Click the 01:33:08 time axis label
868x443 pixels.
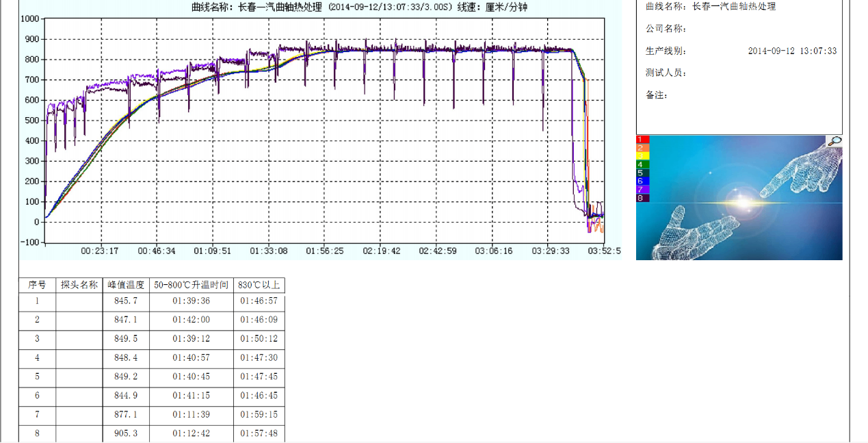click(269, 251)
